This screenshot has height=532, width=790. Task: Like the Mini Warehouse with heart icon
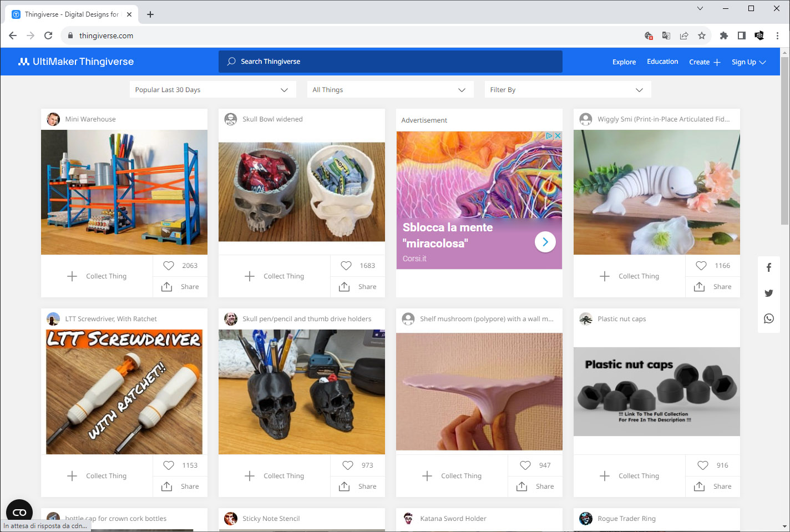pyautogui.click(x=169, y=266)
